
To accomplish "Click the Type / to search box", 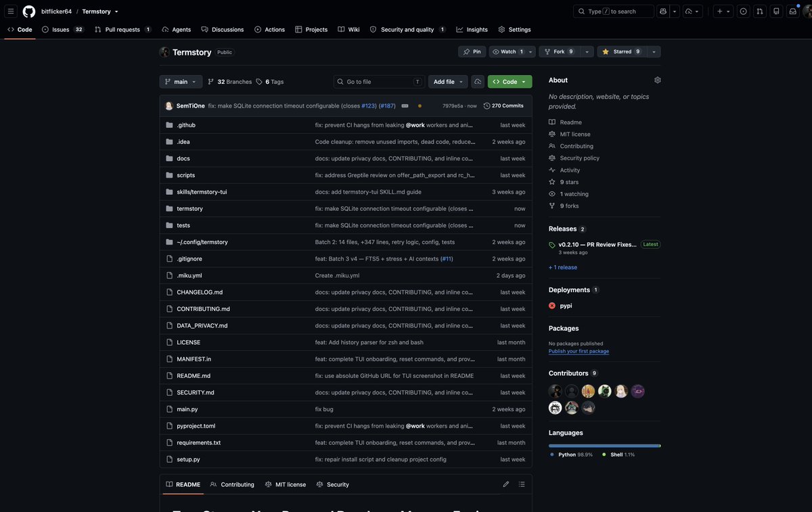I will pos(614,11).
